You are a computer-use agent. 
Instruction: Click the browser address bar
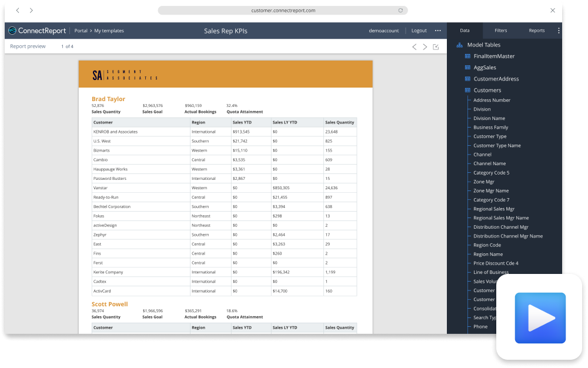282,11
